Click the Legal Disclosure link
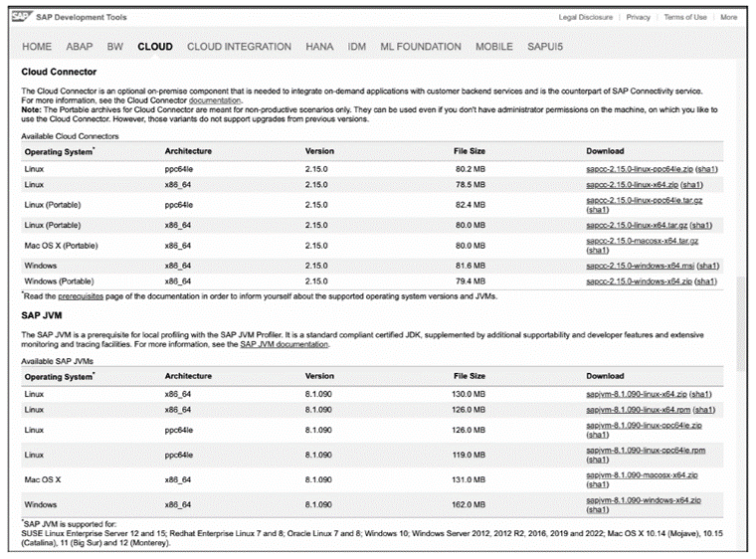756x559 pixels. [x=585, y=17]
